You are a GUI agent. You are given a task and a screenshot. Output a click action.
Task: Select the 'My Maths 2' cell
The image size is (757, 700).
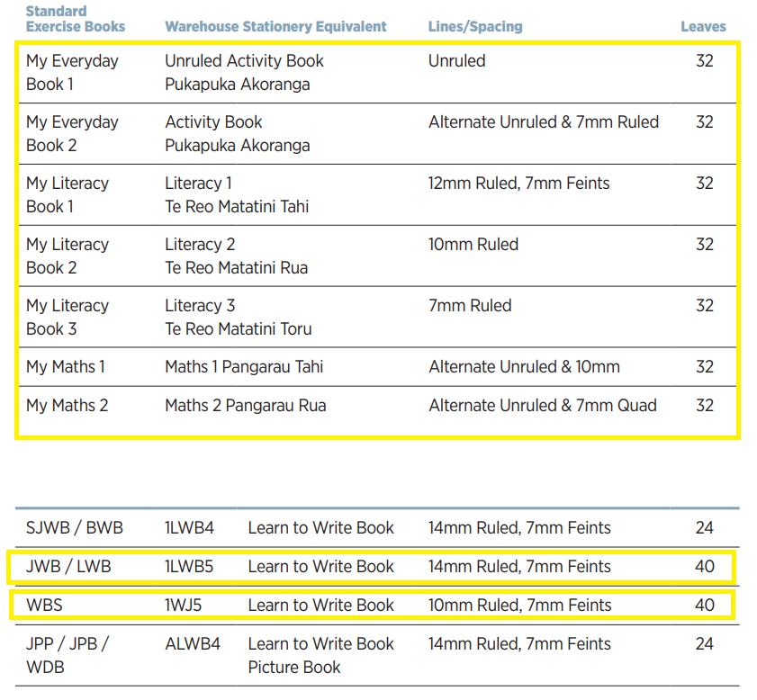68,405
